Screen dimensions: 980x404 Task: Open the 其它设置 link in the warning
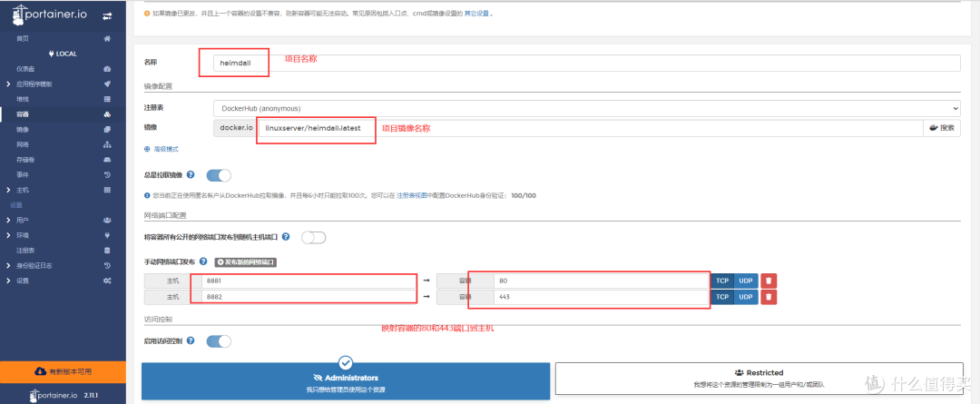tap(476, 13)
